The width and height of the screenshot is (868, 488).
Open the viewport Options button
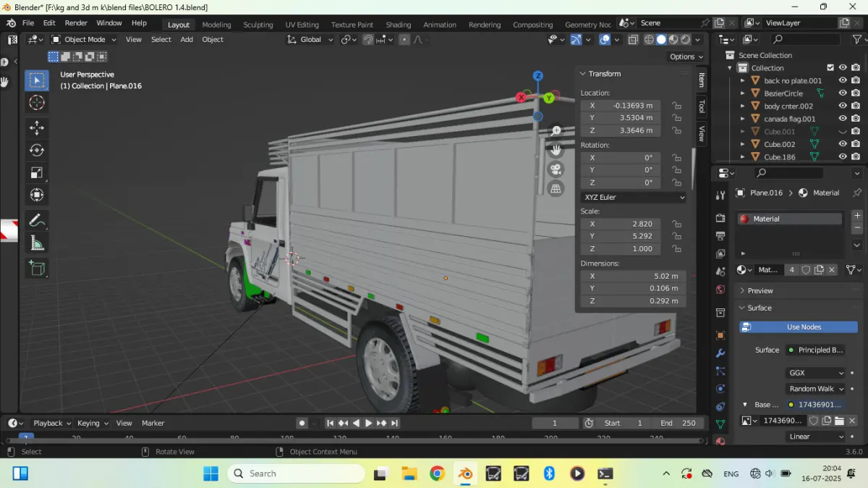686,56
